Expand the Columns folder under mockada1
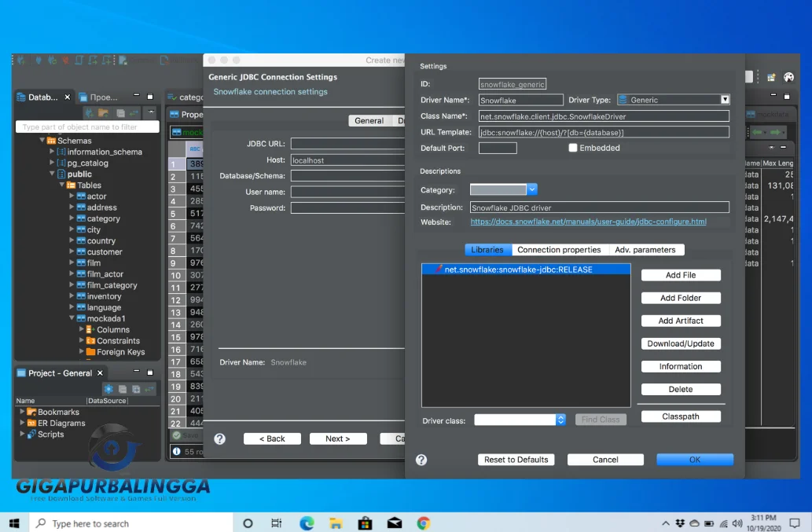The height and width of the screenshot is (532, 812). [x=81, y=329]
